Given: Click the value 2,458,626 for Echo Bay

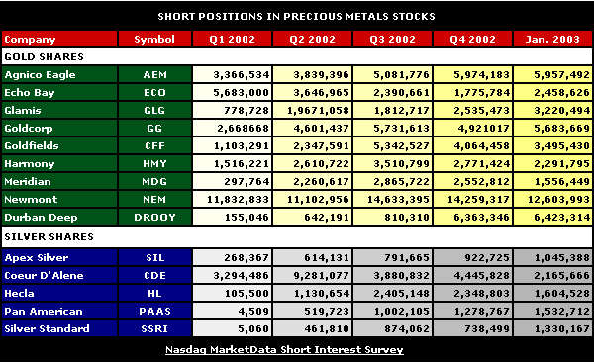Looking at the screenshot, I should pyautogui.click(x=561, y=93).
